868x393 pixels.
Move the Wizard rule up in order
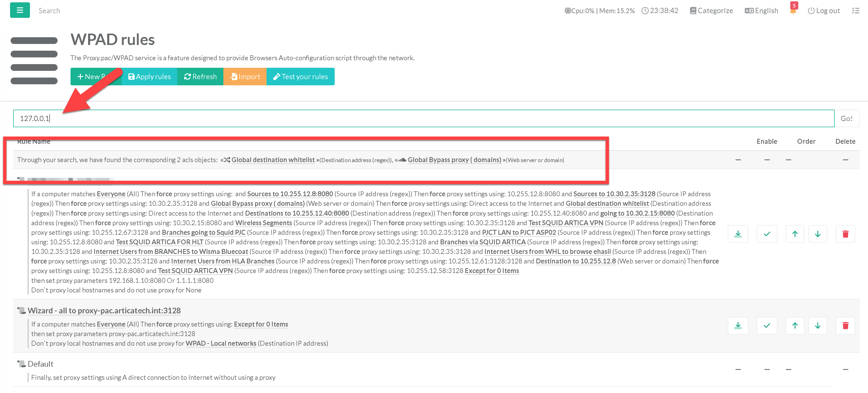pos(795,326)
